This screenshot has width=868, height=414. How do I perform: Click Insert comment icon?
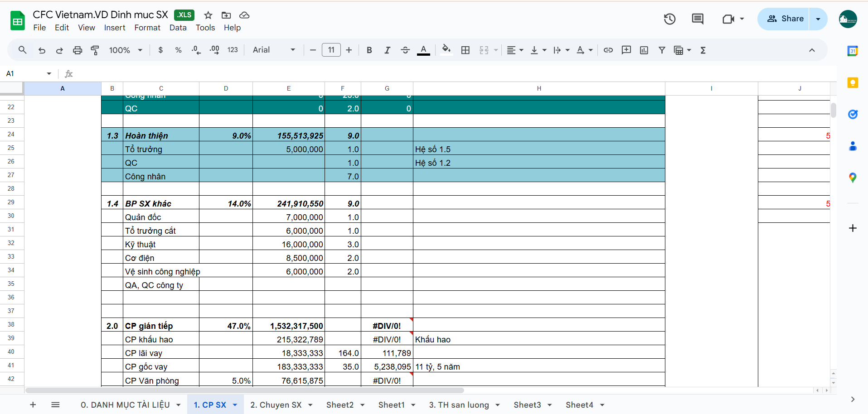[x=626, y=50]
